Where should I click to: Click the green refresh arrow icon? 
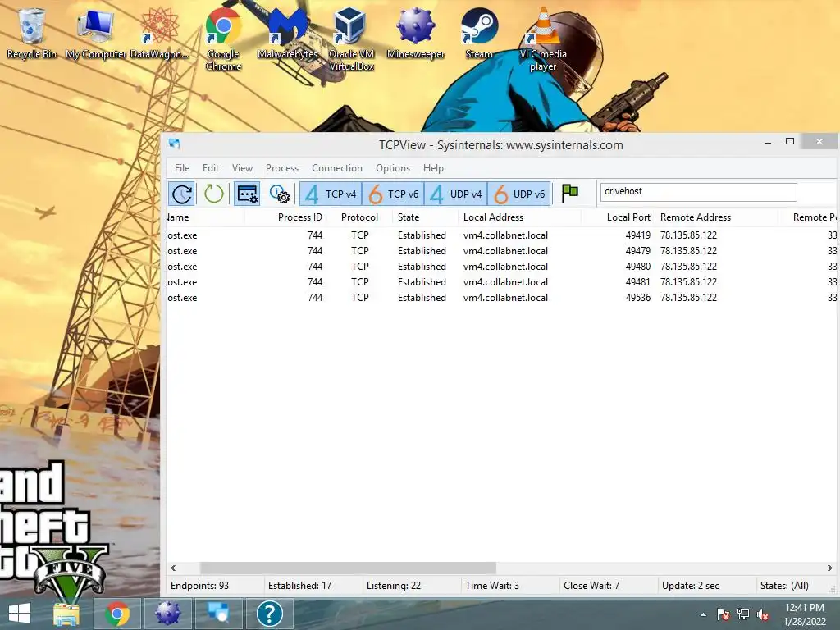point(213,194)
